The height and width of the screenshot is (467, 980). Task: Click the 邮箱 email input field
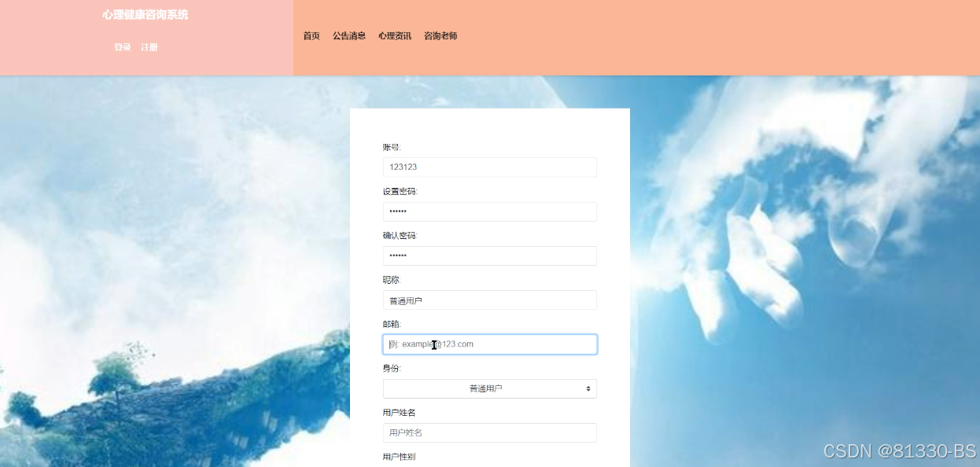coord(490,344)
